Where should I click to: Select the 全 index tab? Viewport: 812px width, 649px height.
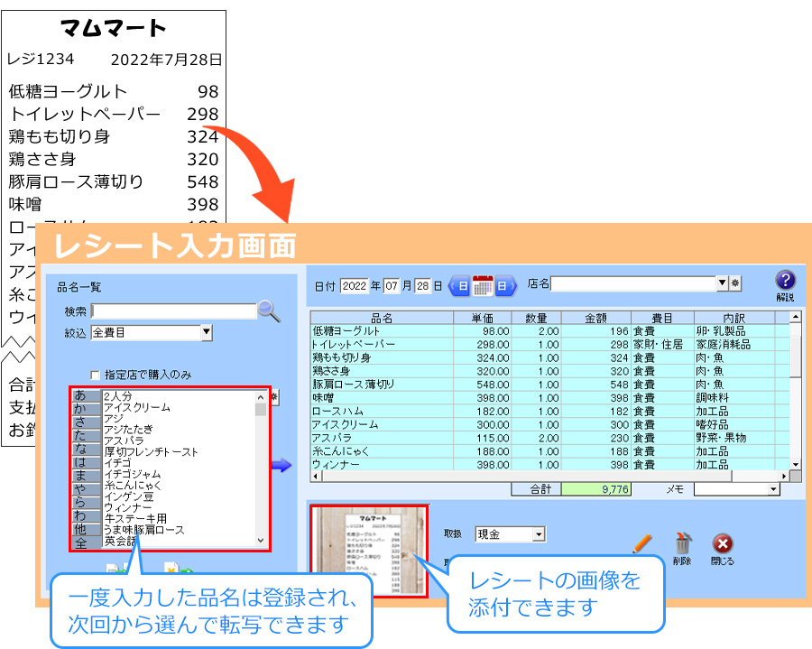tap(86, 543)
